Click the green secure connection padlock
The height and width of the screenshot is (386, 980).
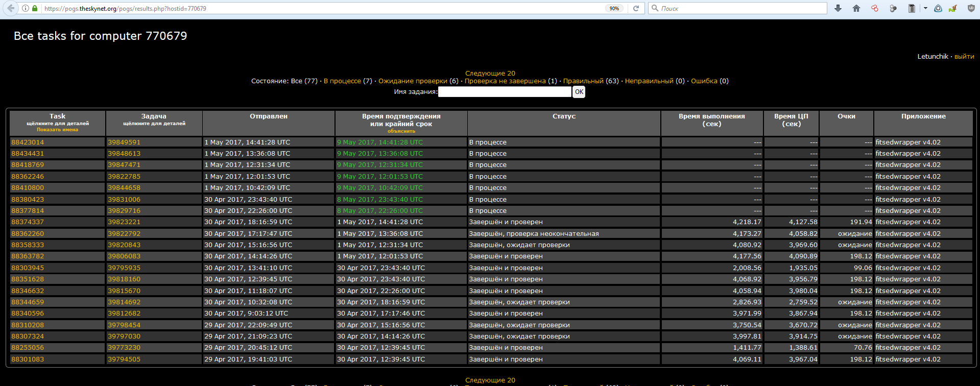(x=35, y=8)
